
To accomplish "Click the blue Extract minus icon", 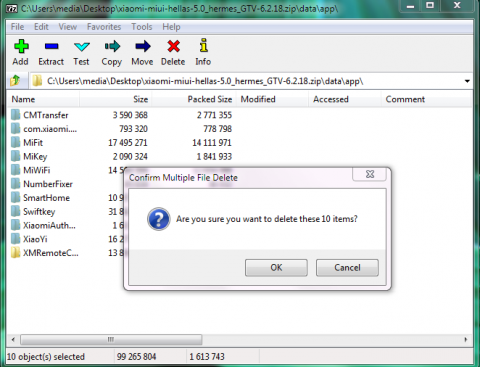I will (51, 46).
